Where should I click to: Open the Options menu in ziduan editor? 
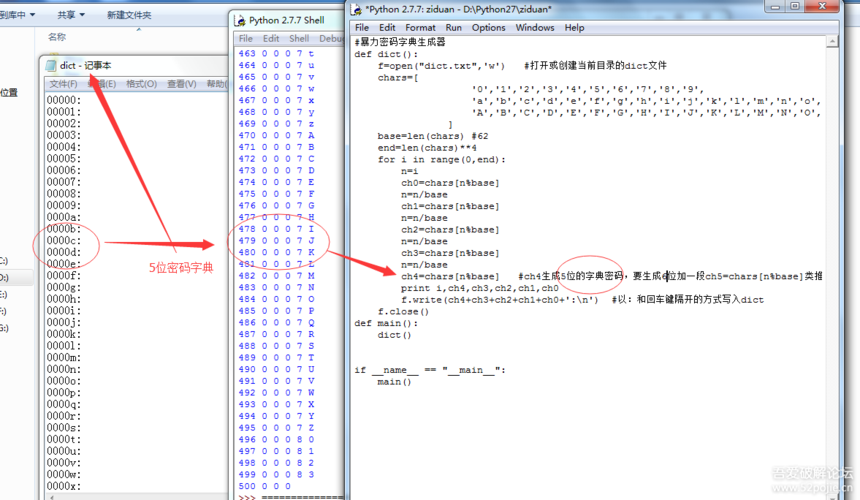[x=489, y=28]
